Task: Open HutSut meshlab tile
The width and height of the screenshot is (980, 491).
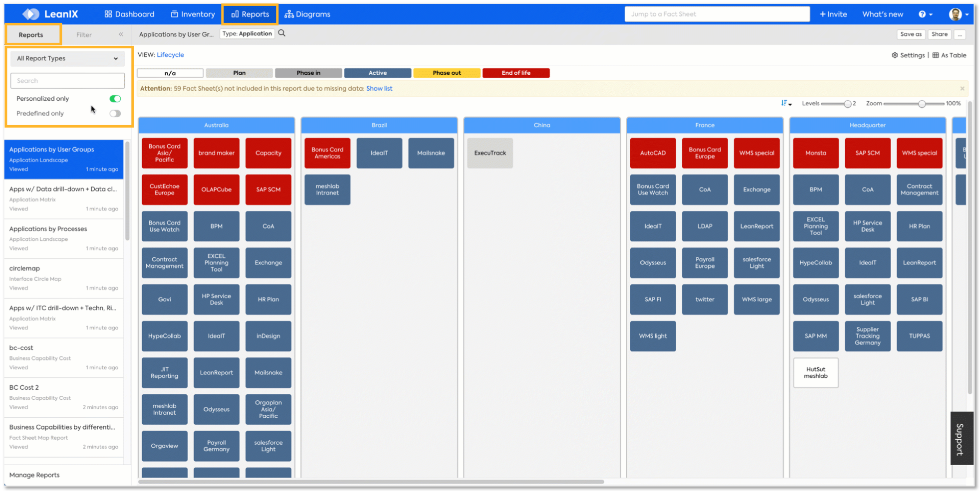Action: pos(816,373)
